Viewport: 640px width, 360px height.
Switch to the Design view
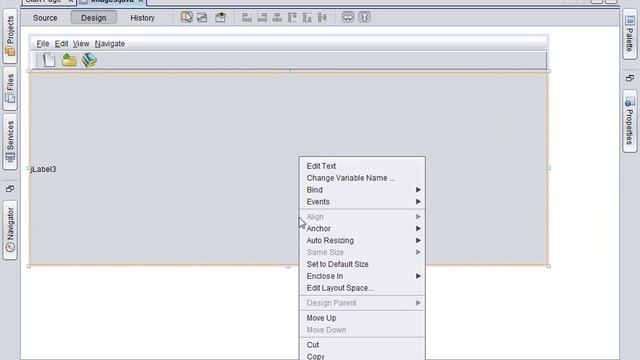coord(93,18)
